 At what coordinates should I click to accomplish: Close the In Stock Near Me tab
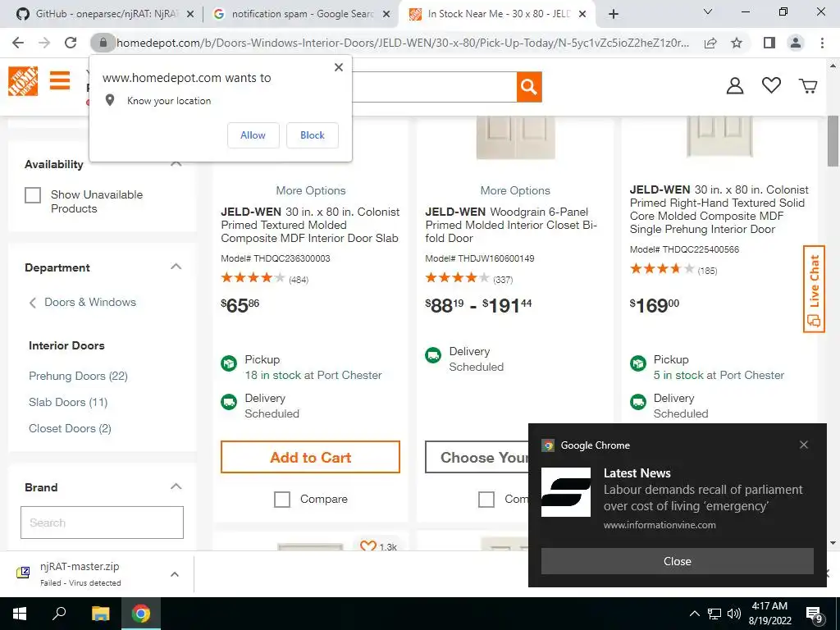583,15
